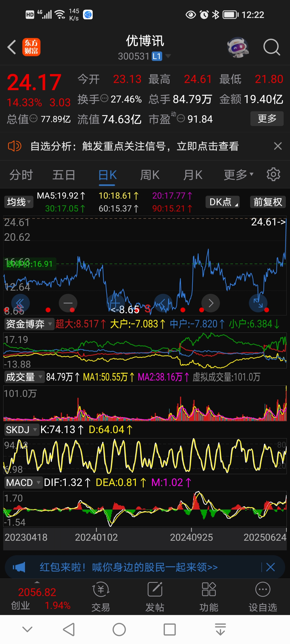
Task: Expand the 更多 chart period dropdown
Action: point(239,175)
